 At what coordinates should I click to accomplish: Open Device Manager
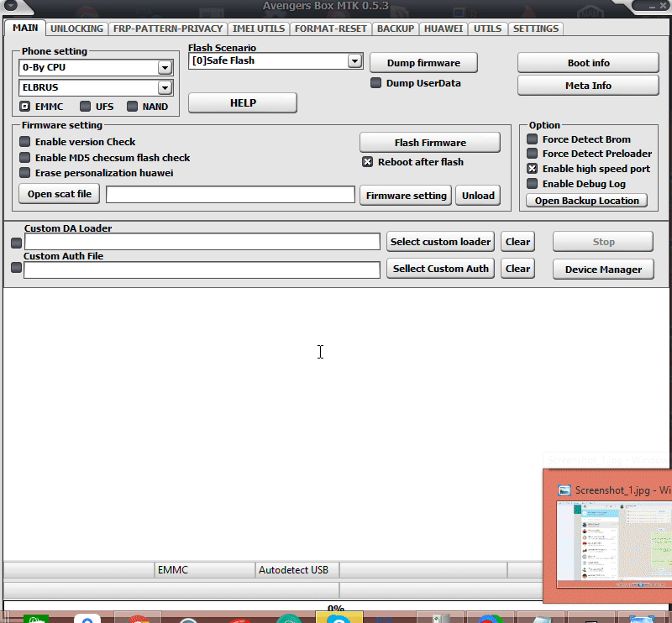tap(603, 269)
